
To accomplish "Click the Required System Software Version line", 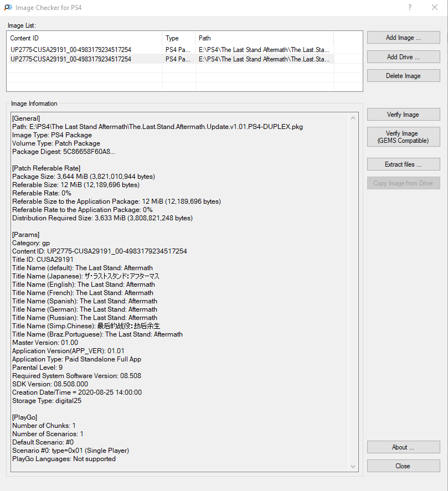I will (77, 376).
